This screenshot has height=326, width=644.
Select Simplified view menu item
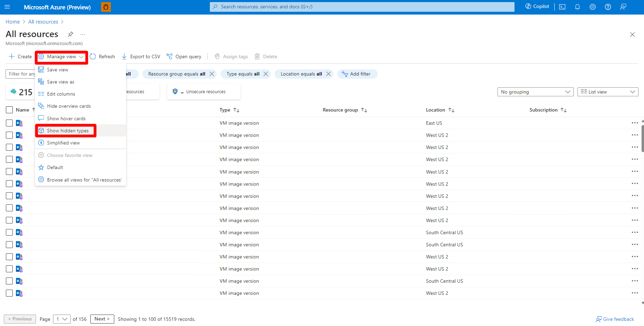tap(80, 143)
